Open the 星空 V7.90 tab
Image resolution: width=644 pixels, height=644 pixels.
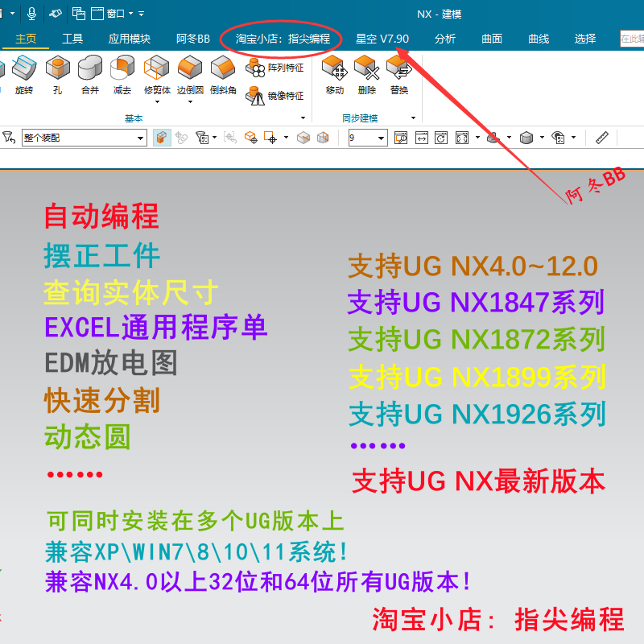click(x=382, y=39)
